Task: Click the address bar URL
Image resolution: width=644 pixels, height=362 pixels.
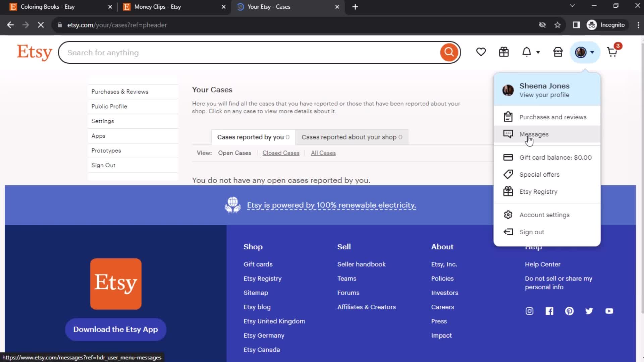Action: coord(117,25)
